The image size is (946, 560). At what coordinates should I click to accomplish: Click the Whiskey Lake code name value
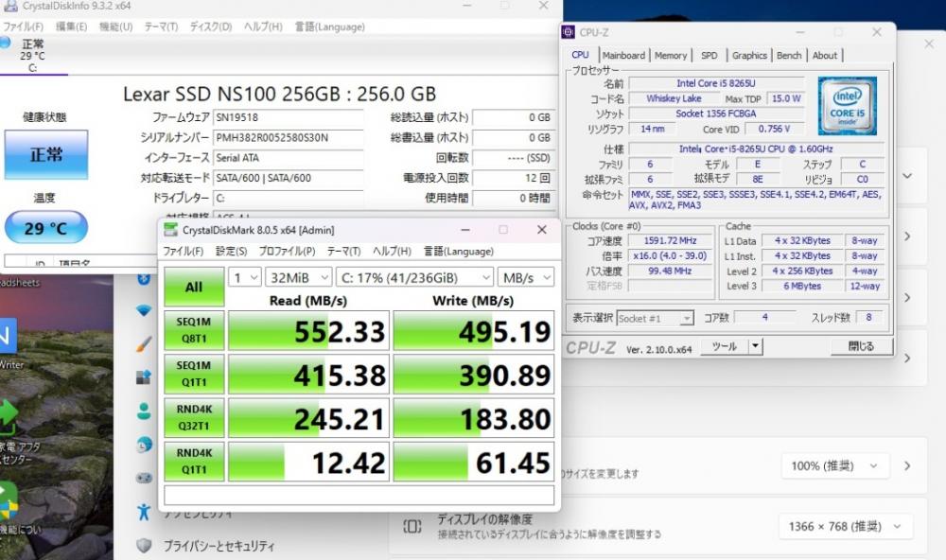(674, 98)
